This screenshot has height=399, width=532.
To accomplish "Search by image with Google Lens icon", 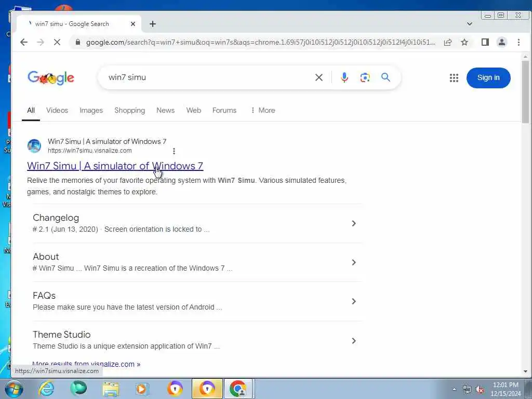I will click(x=365, y=77).
